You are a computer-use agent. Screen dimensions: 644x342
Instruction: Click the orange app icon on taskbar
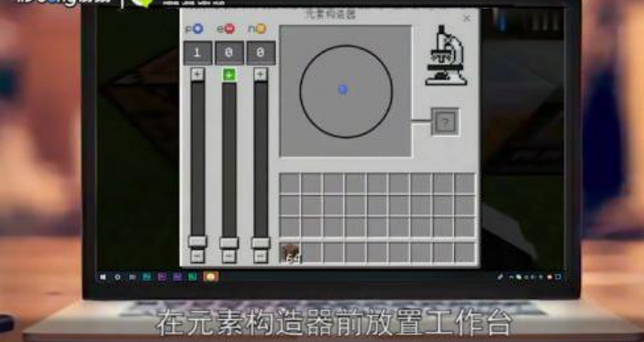tap(211, 277)
